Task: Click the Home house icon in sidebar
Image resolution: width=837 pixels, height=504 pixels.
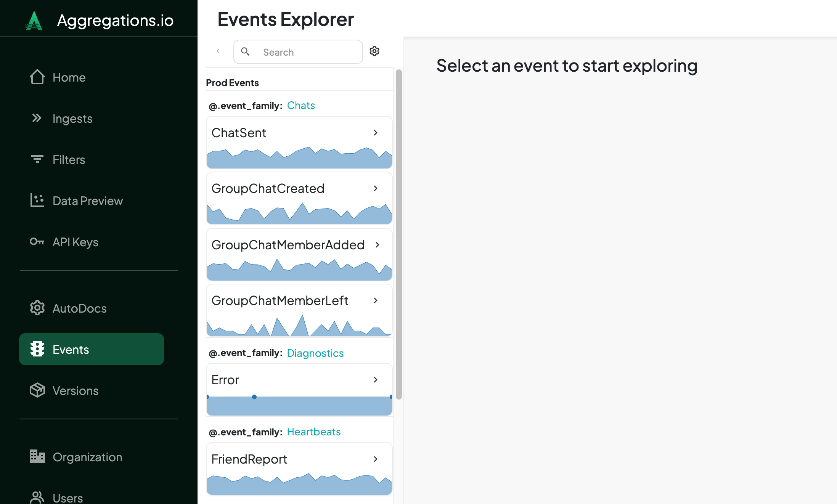Action: [37, 77]
